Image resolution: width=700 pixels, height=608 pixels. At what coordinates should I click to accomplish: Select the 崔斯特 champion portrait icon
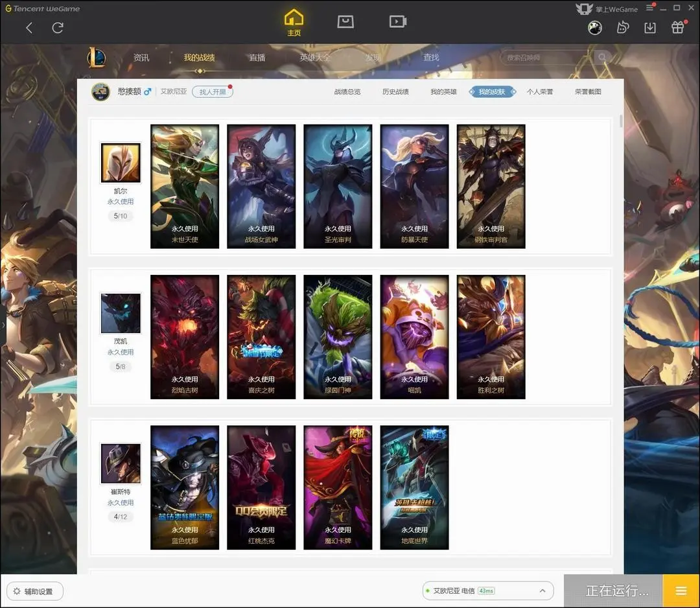coord(121,464)
